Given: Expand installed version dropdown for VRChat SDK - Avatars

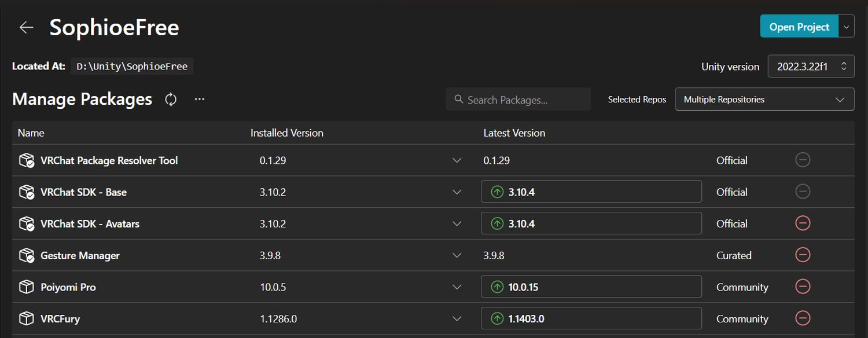Looking at the screenshot, I should coord(457,224).
